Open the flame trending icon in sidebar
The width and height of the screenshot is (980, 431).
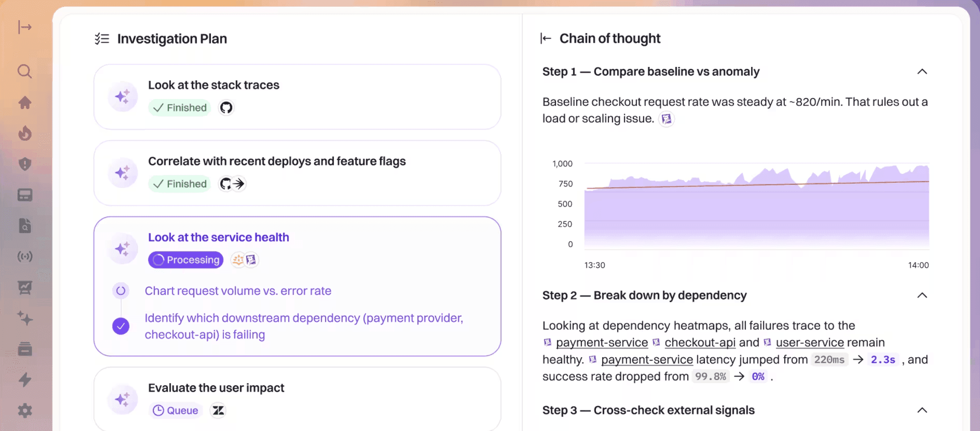point(25,133)
